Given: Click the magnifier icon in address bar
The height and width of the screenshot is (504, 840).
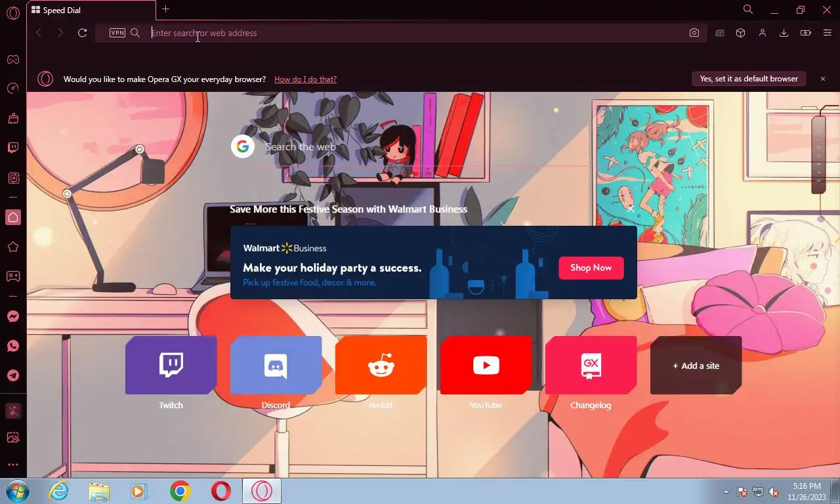Looking at the screenshot, I should point(135,33).
